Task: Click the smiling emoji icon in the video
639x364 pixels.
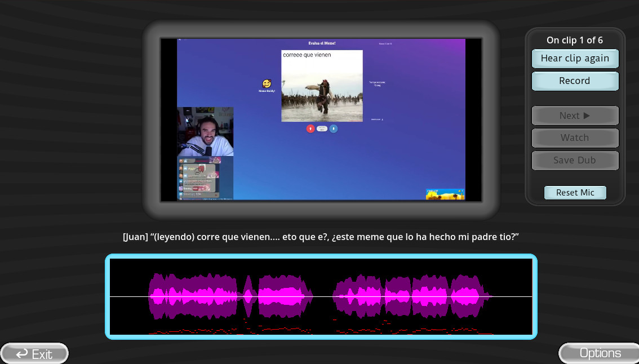Action: 267,83
